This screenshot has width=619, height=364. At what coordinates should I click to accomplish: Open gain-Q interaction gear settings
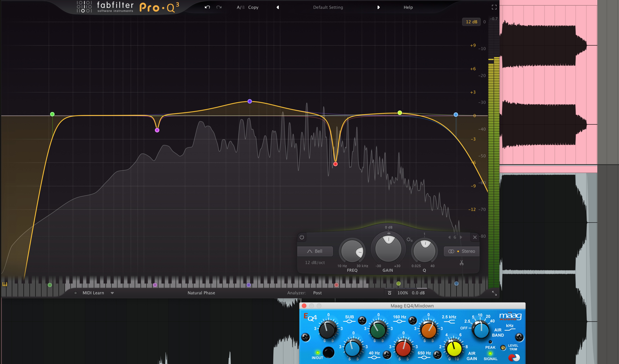(409, 239)
